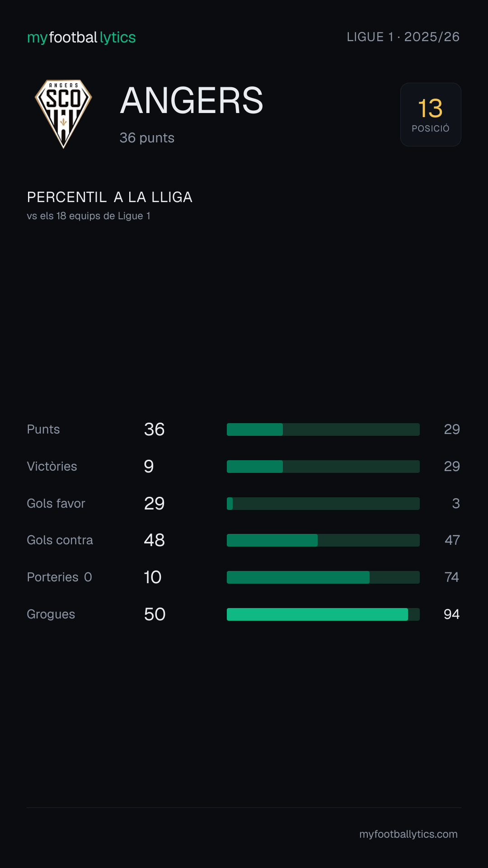Click the Gols favor percentile bar
488x868 pixels.
[x=323, y=504]
